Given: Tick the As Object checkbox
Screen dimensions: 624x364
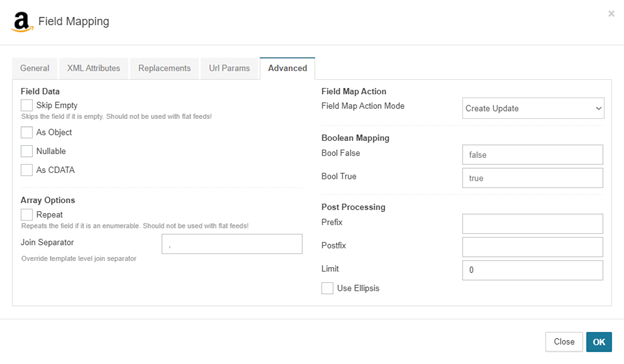Looking at the screenshot, I should (27, 132).
